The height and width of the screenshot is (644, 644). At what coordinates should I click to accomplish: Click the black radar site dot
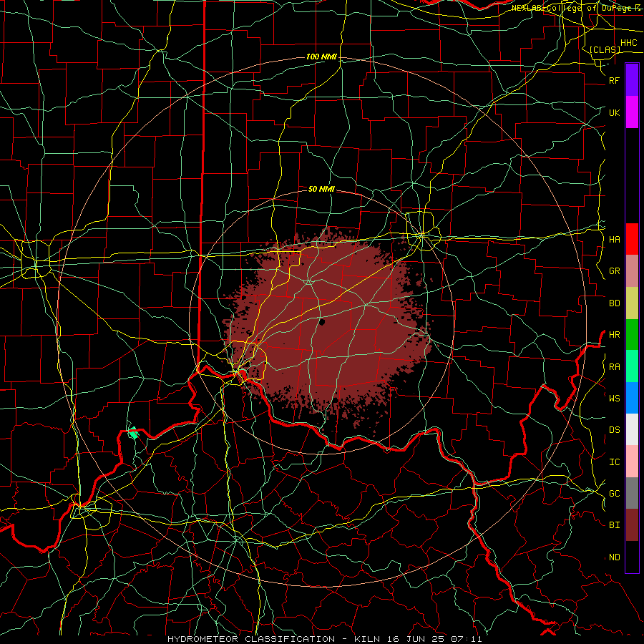pos(322,322)
